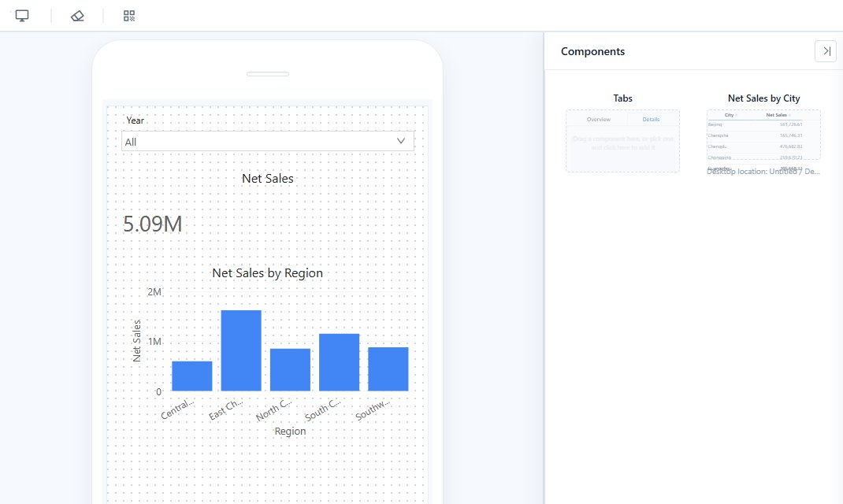843x504 pixels.
Task: Select the Net Sales by City thumbnail
Action: tap(763, 135)
